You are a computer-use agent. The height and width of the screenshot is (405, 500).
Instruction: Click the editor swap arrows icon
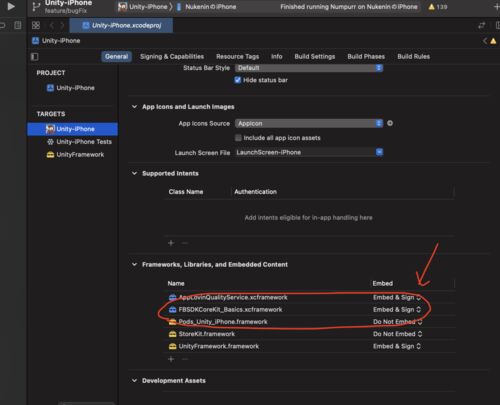(x=482, y=25)
